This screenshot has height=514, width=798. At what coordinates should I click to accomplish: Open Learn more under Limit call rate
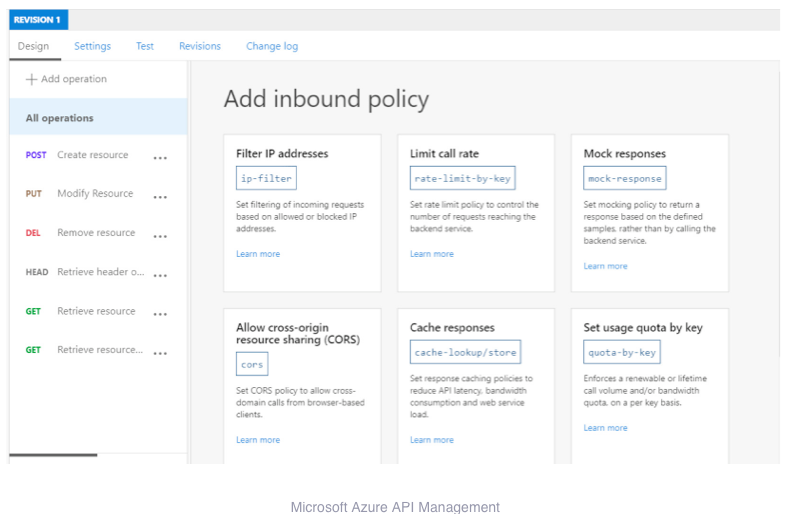pos(432,254)
